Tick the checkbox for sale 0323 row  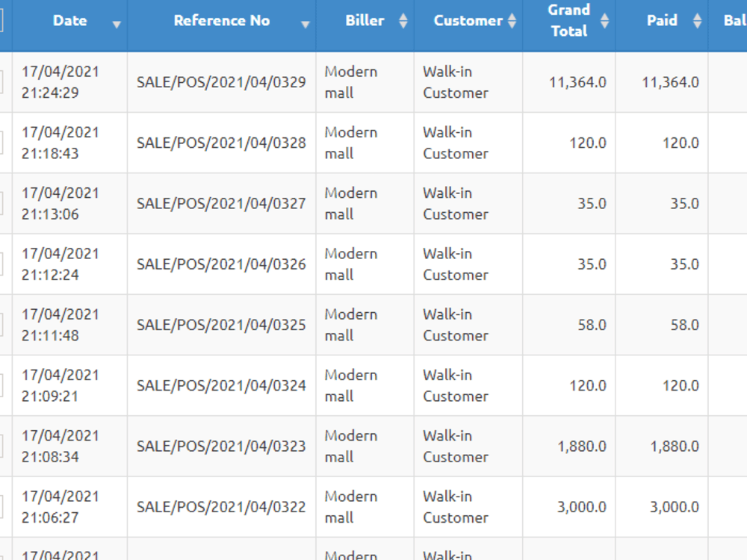(1, 447)
